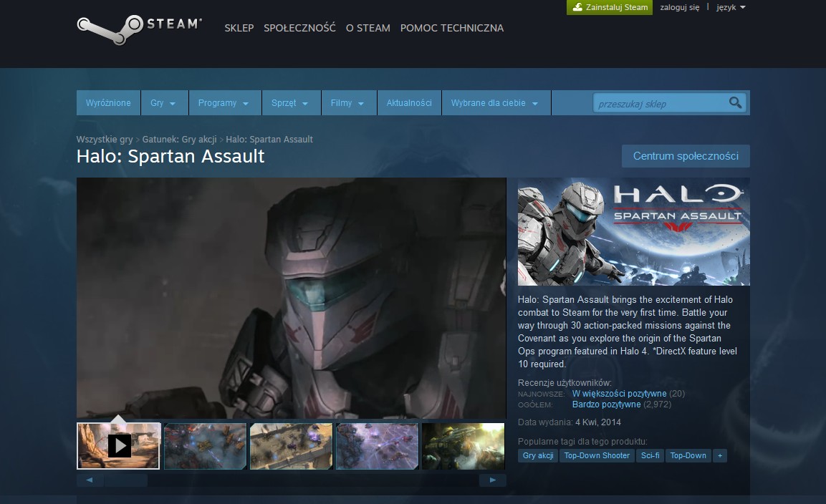Select second screenshot thumbnail
This screenshot has width=826, height=504.
coord(205,445)
